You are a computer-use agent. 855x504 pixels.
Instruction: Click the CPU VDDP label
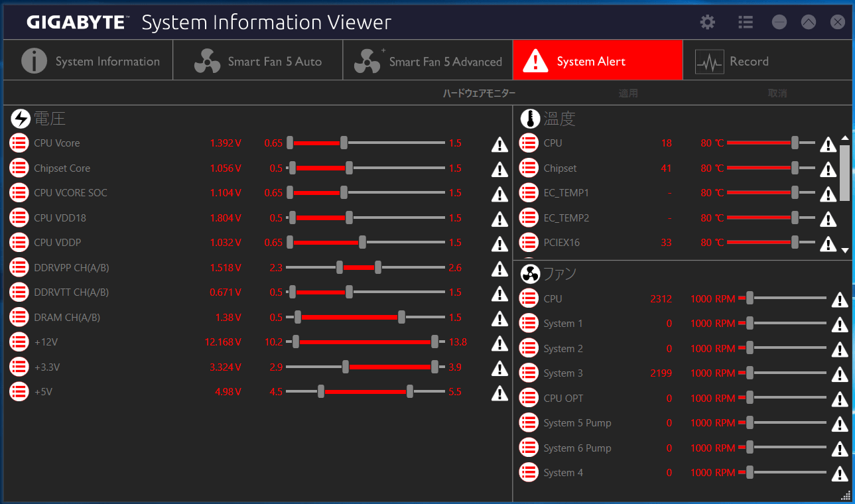pyautogui.click(x=58, y=243)
